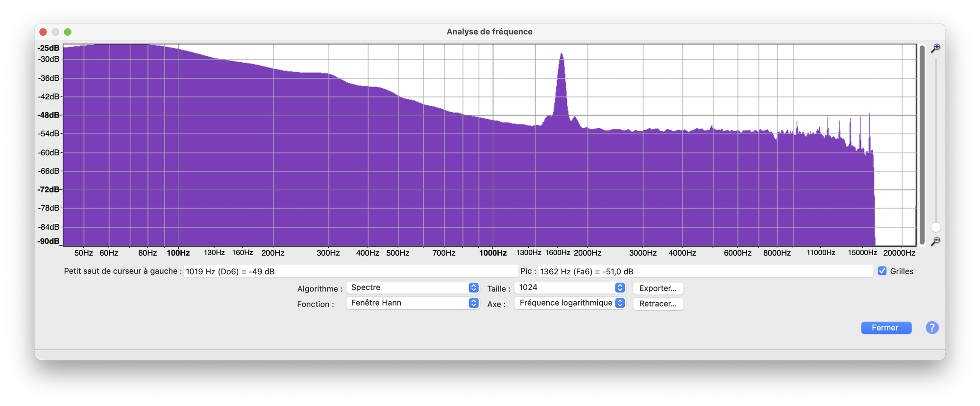The width and height of the screenshot is (980, 406).
Task: Select the Pic field showing 1362 Hz
Action: click(x=705, y=271)
